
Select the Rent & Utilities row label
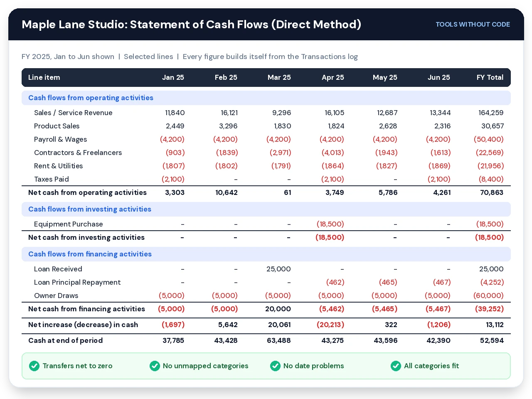click(58, 166)
